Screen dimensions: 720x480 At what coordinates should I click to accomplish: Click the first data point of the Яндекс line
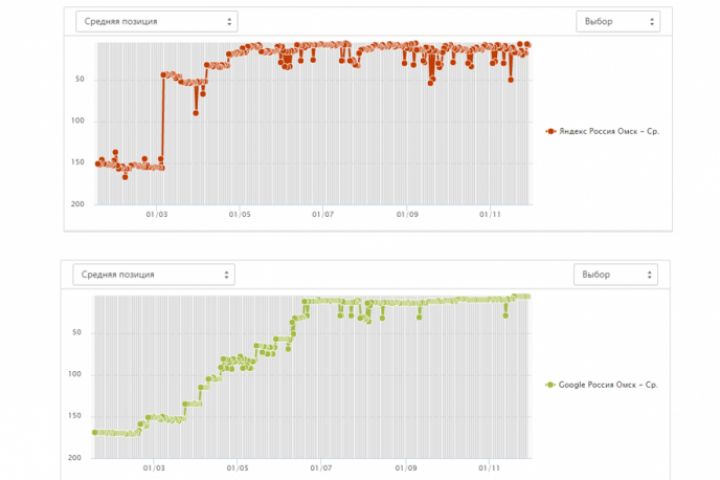[x=97, y=163]
